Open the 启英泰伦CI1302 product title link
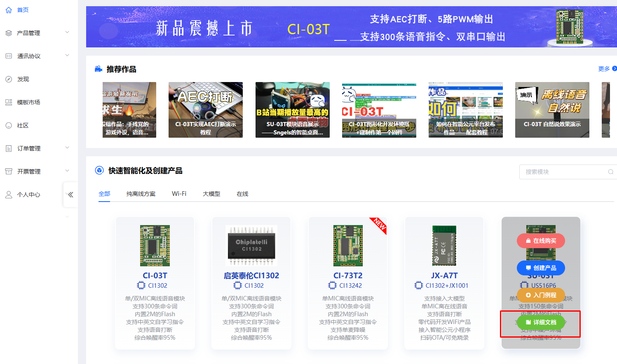 (251, 275)
